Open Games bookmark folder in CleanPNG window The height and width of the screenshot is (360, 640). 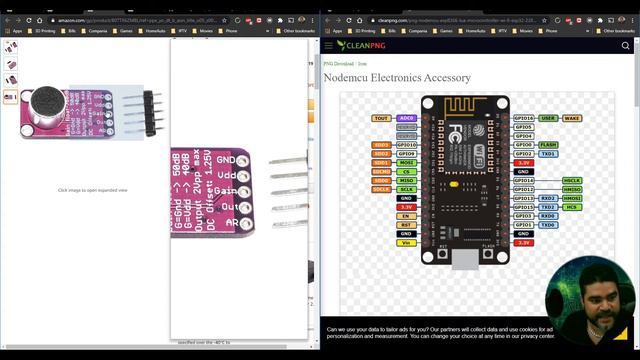click(x=442, y=31)
